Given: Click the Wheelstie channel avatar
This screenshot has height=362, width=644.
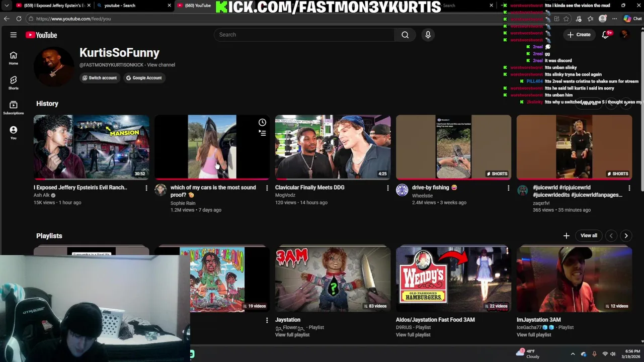Looking at the screenshot, I should [402, 190].
